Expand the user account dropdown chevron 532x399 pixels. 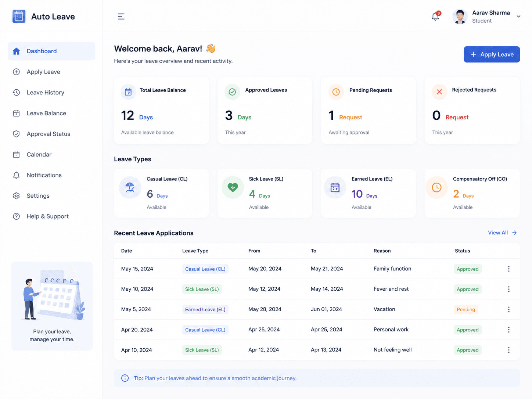(x=518, y=17)
